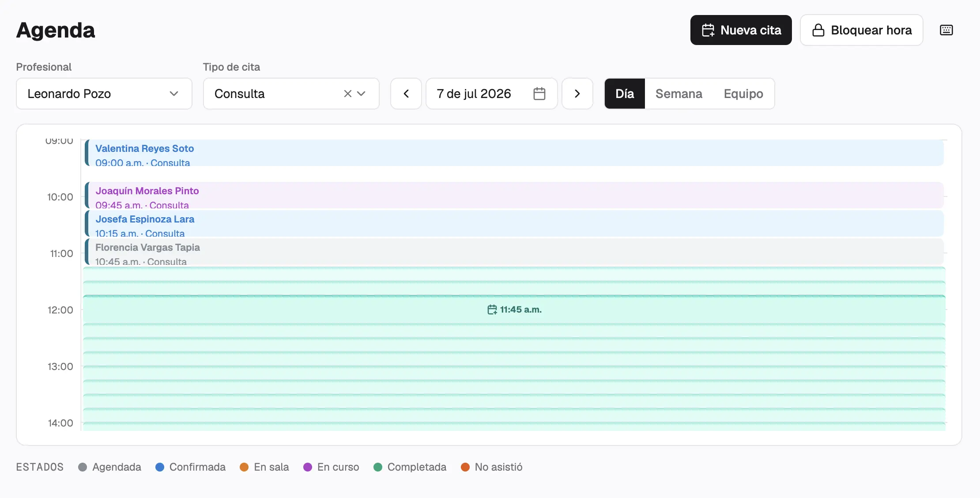Click the No asistió red status dot
The width and height of the screenshot is (980, 498).
tap(465, 467)
